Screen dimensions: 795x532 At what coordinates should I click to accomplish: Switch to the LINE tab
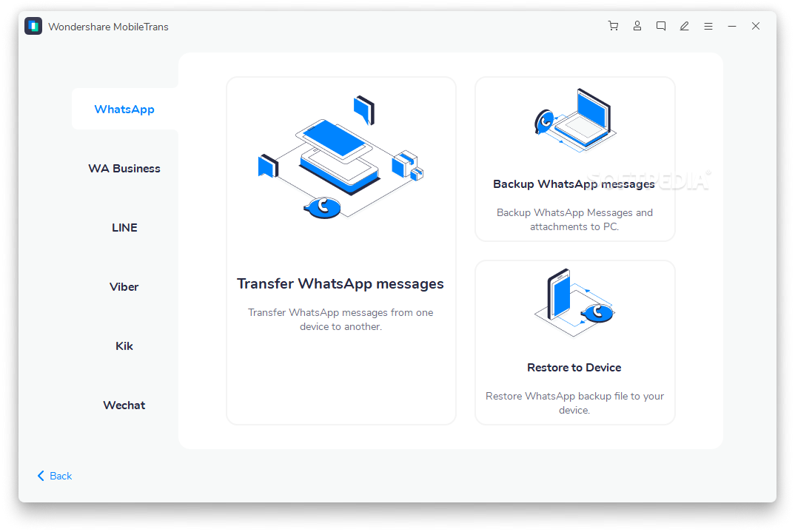tap(124, 227)
